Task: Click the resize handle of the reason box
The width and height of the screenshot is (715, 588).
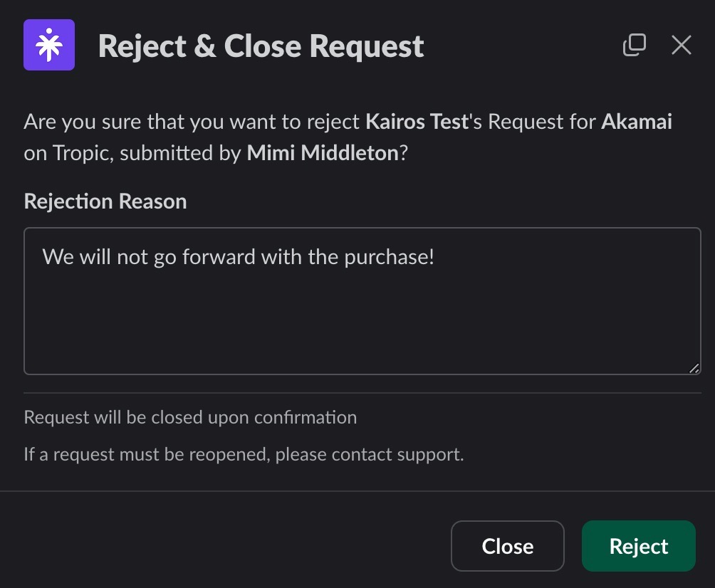Action: 694,368
